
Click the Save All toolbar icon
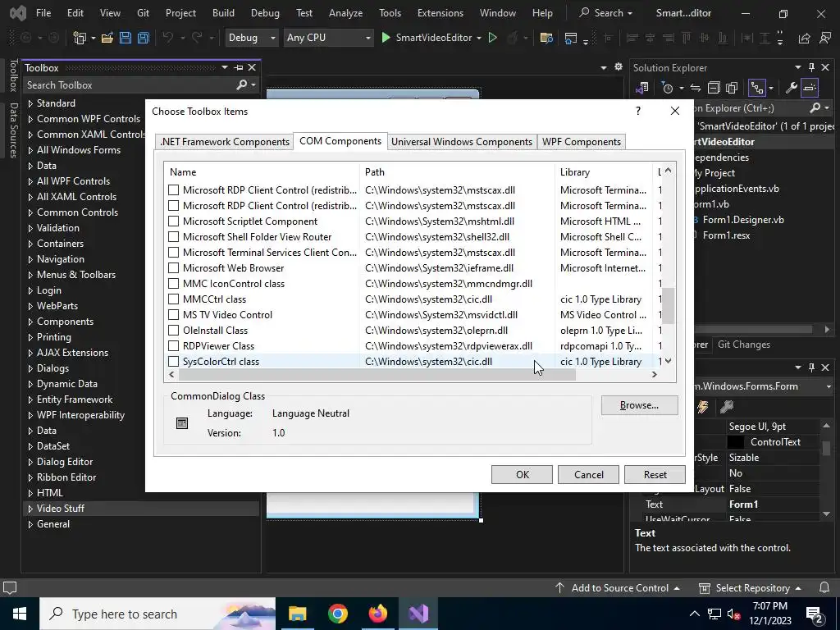144,38
